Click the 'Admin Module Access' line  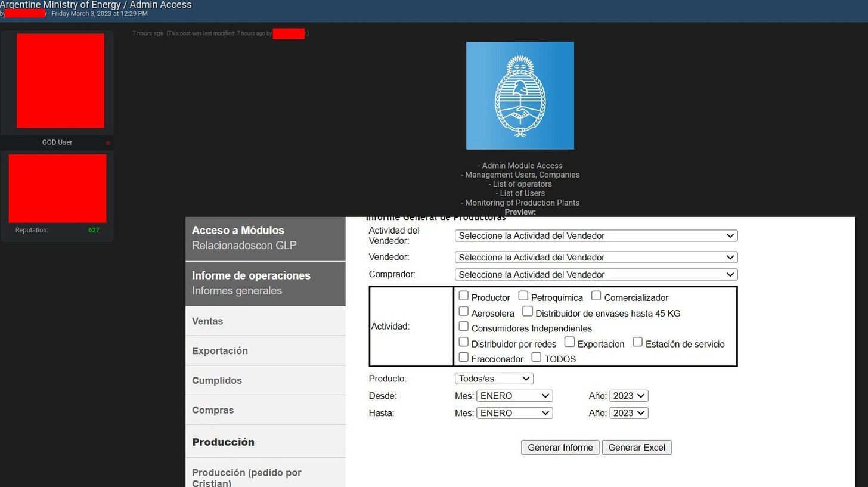(520, 166)
